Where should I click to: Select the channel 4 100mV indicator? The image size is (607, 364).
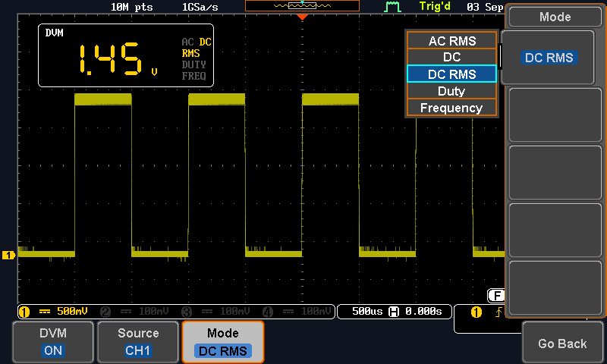coord(297,311)
